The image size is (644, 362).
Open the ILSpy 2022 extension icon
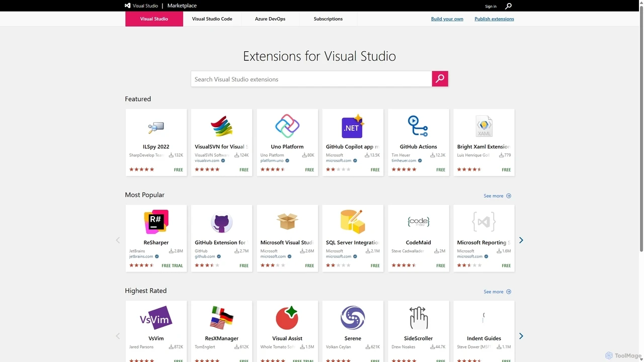pyautogui.click(x=156, y=127)
